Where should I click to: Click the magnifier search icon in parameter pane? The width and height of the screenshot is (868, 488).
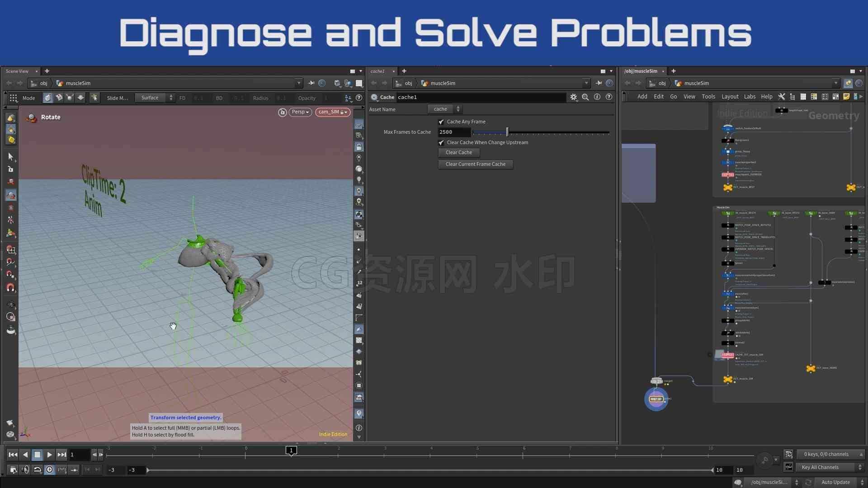585,97
